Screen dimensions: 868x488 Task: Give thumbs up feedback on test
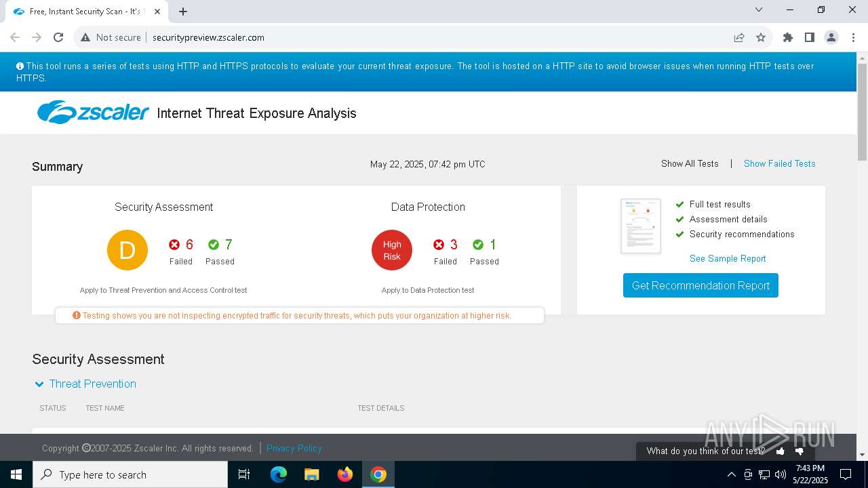(x=781, y=451)
